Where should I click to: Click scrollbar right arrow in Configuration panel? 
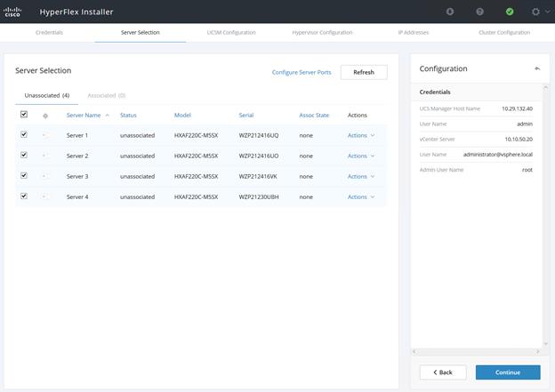537,351
